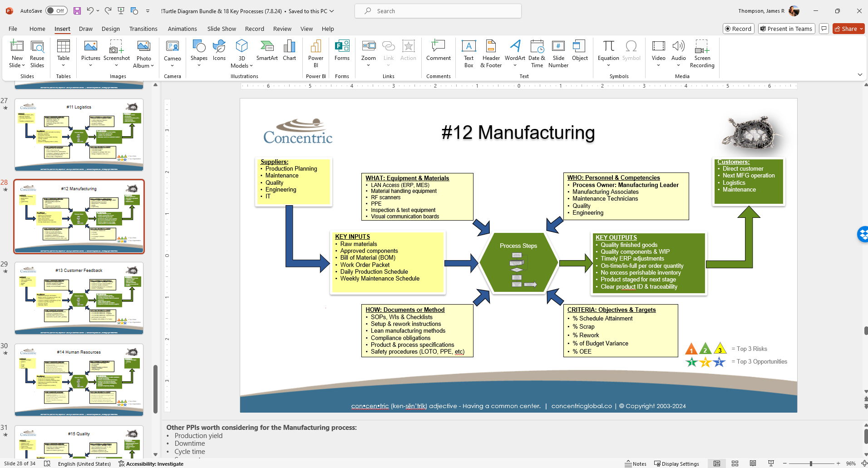Click the Redo icon
Screen dimensions: 868x468
click(x=108, y=11)
